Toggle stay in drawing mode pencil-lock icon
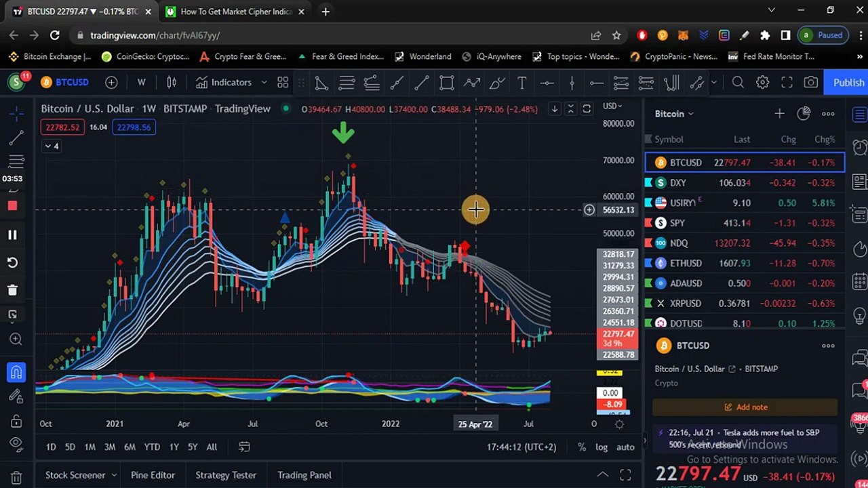This screenshot has width=868, height=488. pyautogui.click(x=16, y=396)
